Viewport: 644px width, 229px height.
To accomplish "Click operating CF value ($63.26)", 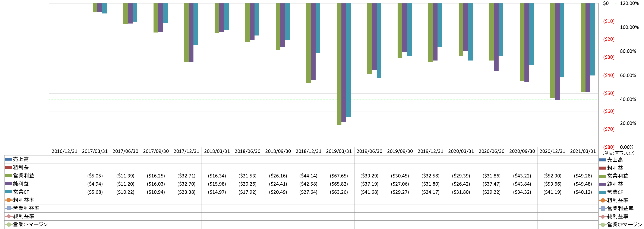I will pos(339,192).
